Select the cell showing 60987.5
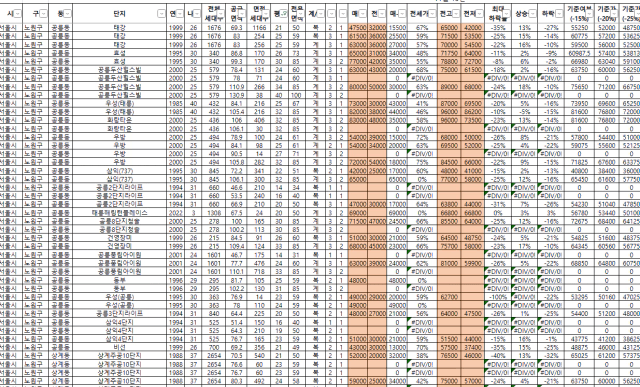Screen dimensions: 640x387 click(579, 53)
